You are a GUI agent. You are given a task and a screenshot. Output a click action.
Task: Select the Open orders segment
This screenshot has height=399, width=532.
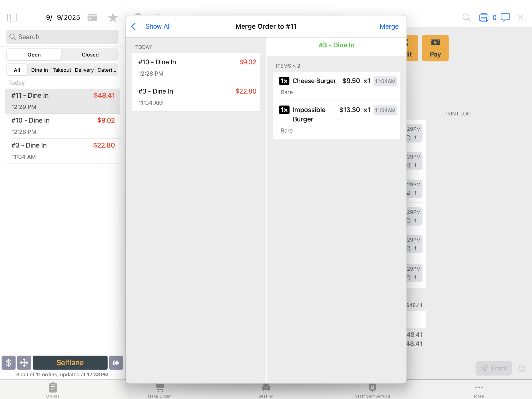coord(34,55)
